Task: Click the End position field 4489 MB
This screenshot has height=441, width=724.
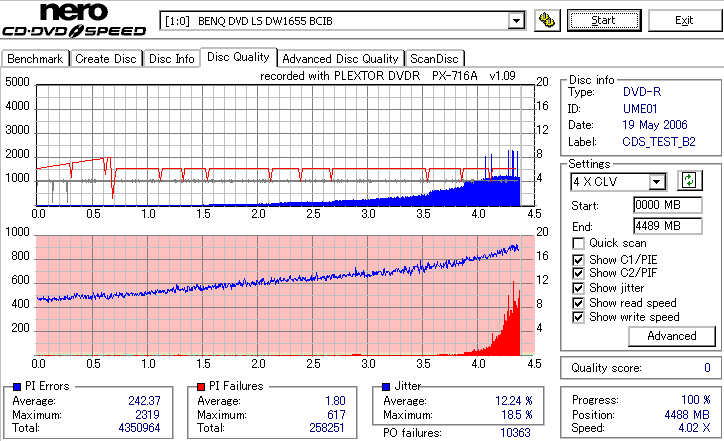Action: point(668,226)
